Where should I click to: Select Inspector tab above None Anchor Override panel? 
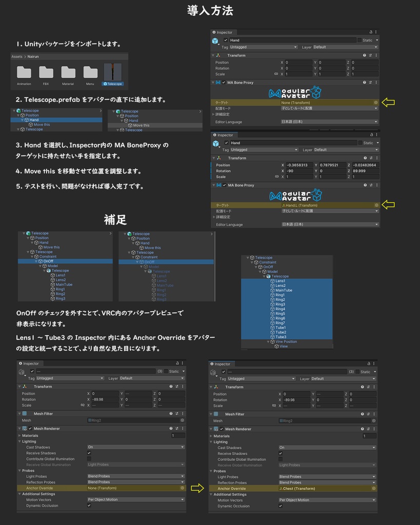pyautogui.click(x=29, y=364)
